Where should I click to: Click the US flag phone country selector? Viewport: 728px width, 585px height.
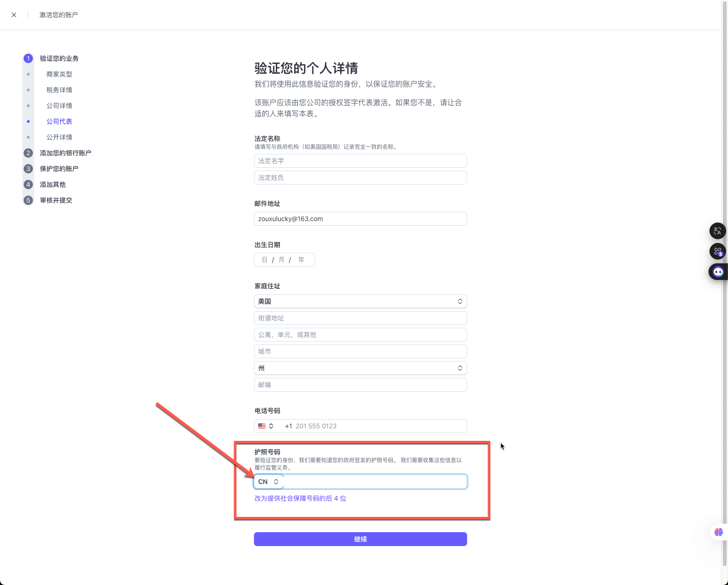pos(266,426)
